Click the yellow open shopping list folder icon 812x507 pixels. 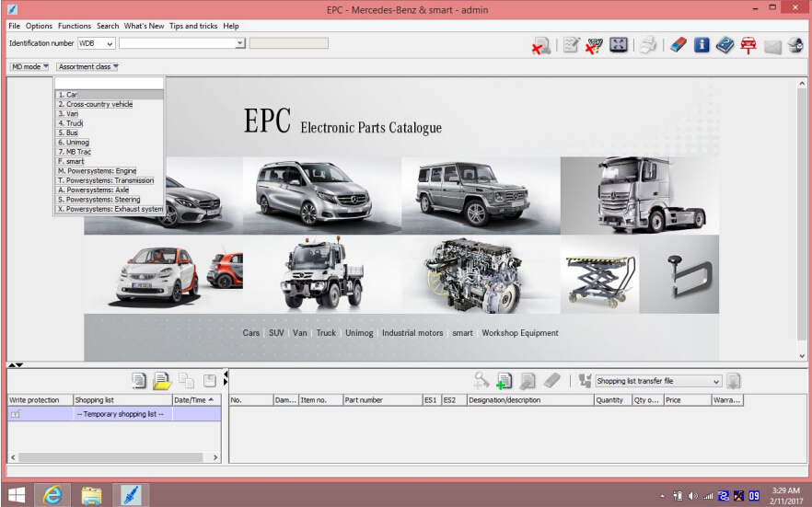(162, 381)
